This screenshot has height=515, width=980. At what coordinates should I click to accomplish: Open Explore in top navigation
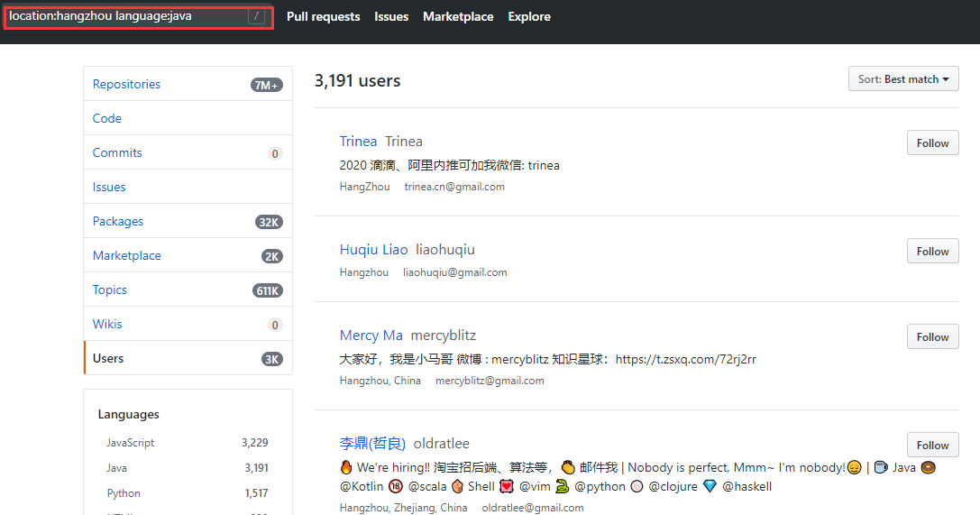(529, 17)
